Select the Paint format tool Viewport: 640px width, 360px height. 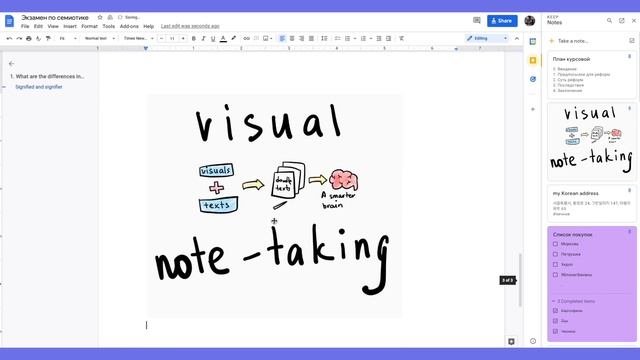(48, 38)
